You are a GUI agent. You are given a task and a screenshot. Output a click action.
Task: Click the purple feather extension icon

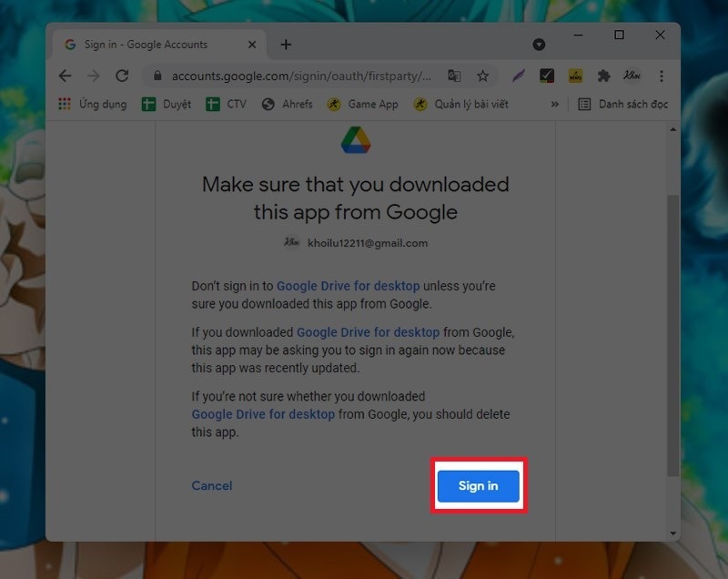pyautogui.click(x=519, y=76)
